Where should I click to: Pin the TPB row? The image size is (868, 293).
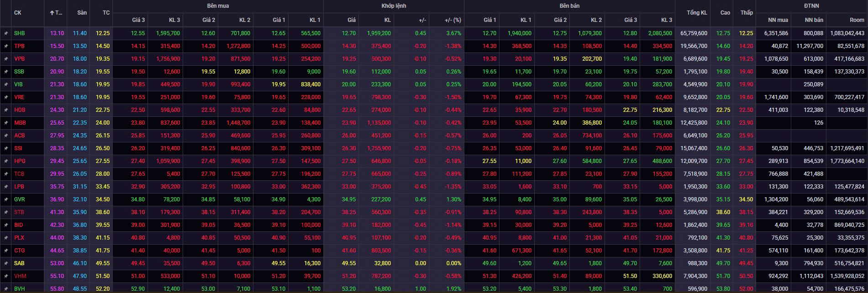6,46
